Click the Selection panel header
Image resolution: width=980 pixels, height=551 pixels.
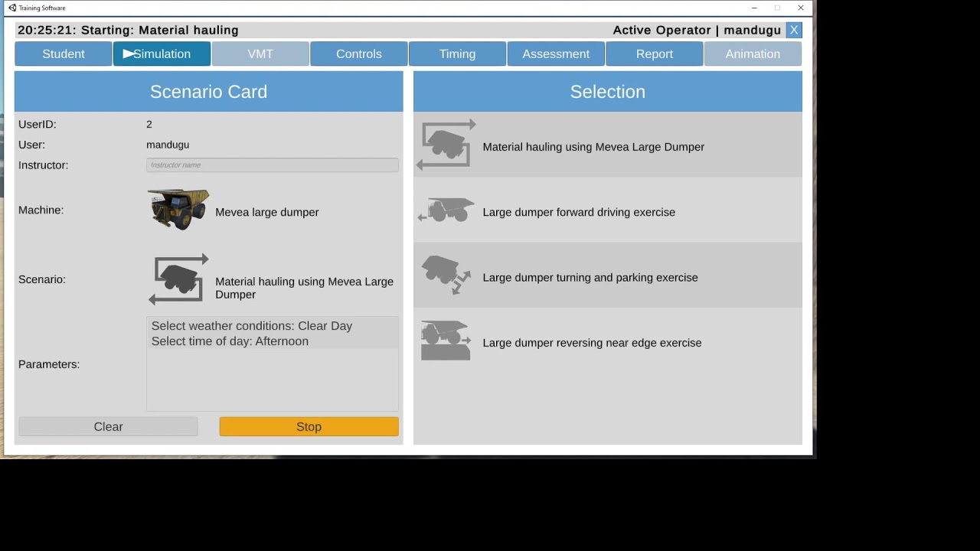click(608, 92)
